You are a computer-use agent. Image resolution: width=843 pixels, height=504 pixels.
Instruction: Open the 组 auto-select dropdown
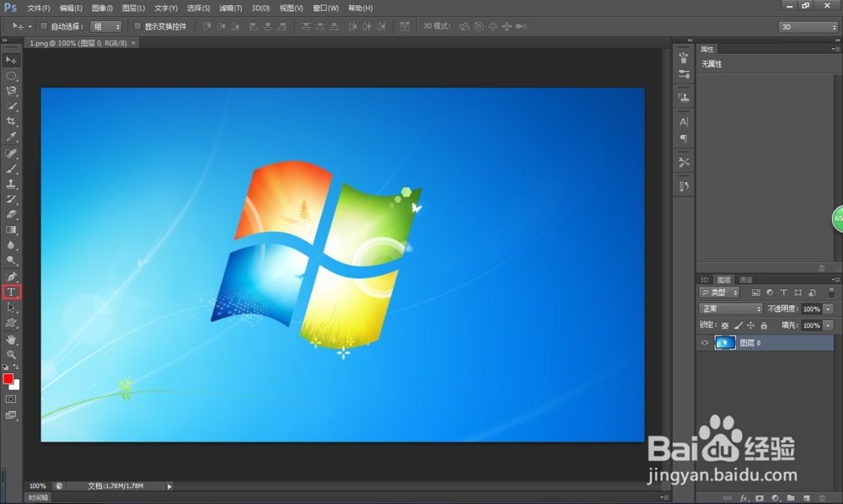click(106, 26)
